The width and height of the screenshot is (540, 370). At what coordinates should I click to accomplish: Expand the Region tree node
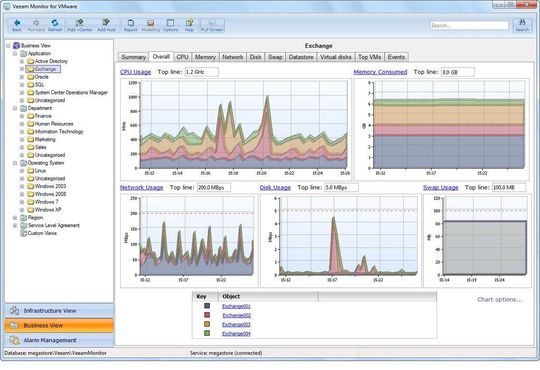[x=15, y=218]
